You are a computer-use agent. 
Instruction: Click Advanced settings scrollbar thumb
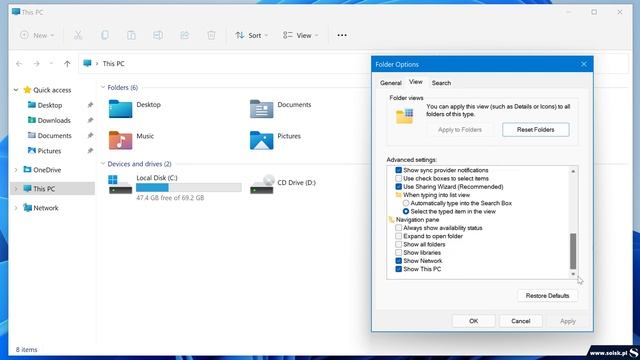click(x=573, y=251)
